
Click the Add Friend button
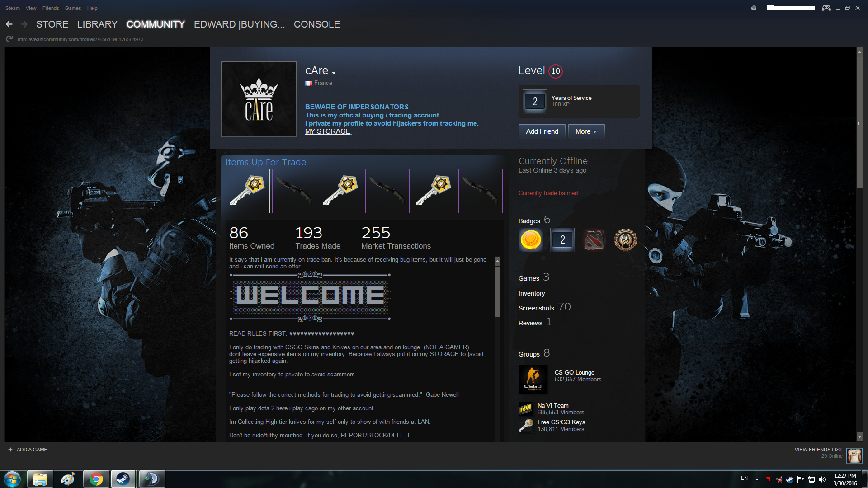542,131
